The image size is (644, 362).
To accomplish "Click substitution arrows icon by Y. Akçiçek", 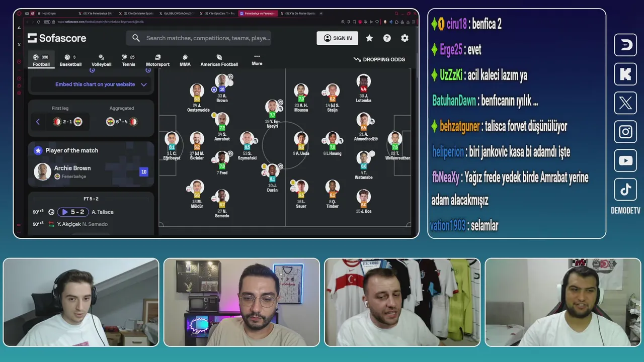I will (51, 224).
